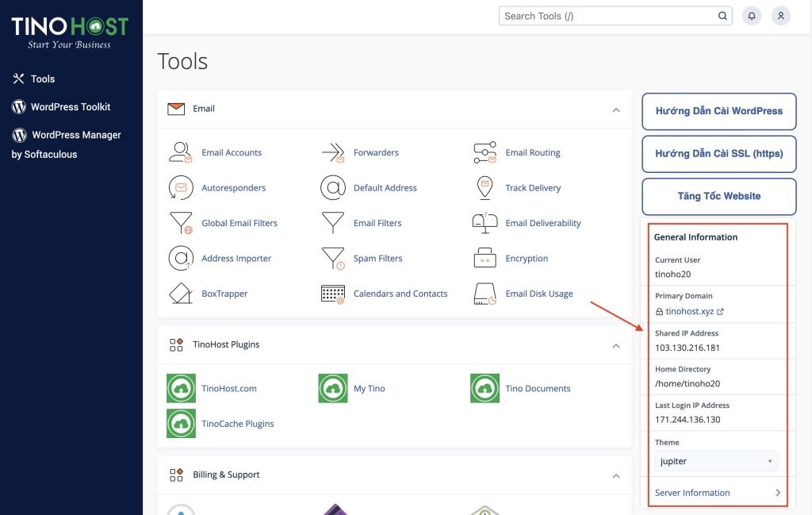
Task: Open WordPress Manager by Softaculous
Action: 67,144
